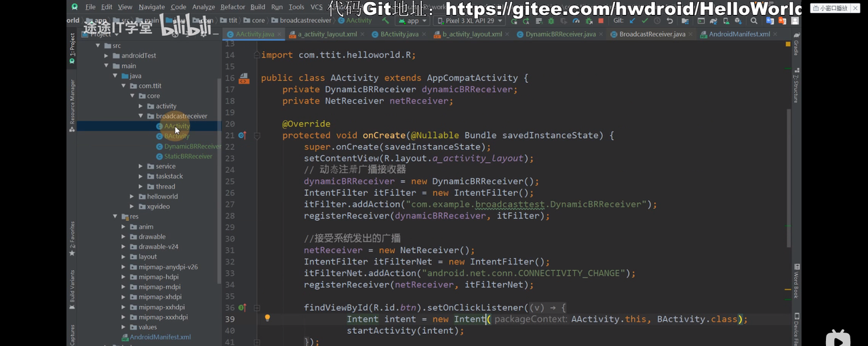The height and width of the screenshot is (346, 868).
Task: Expand the activity package arrow
Action: point(141,106)
